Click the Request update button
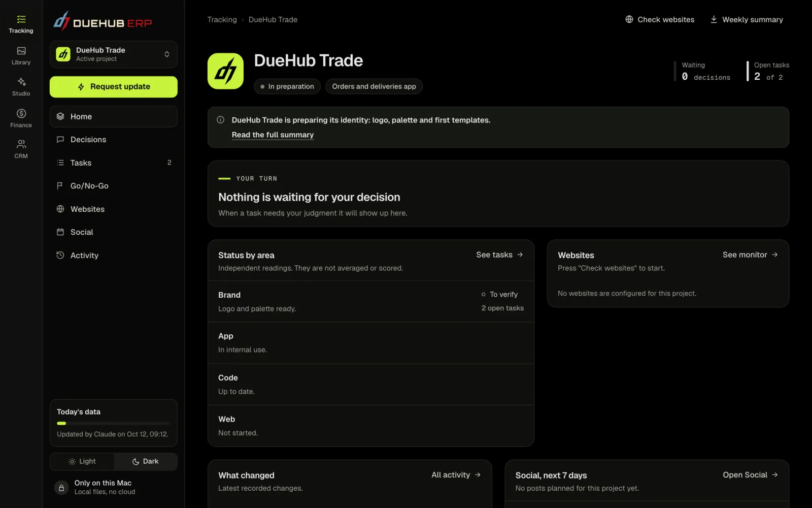This screenshot has width=812, height=508. (114, 87)
